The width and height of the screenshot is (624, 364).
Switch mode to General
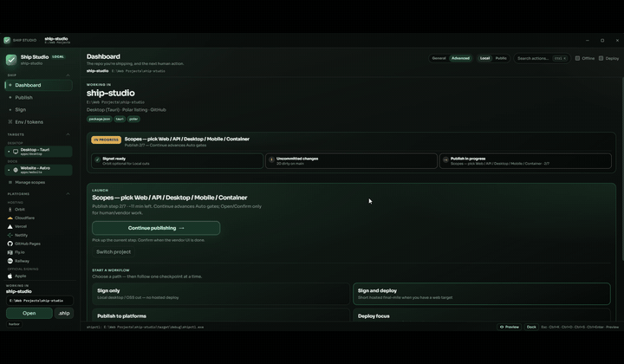(x=439, y=58)
